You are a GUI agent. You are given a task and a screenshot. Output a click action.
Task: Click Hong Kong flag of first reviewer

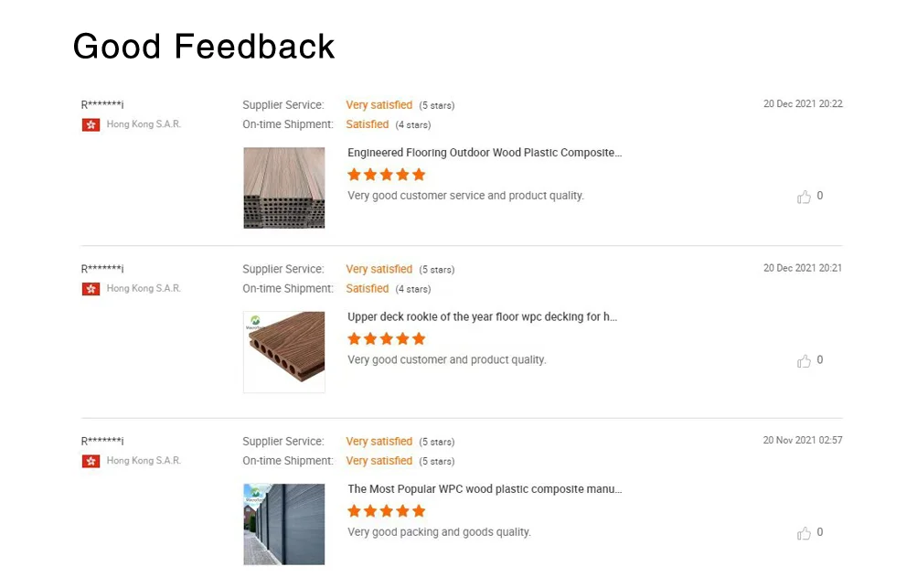(x=91, y=124)
